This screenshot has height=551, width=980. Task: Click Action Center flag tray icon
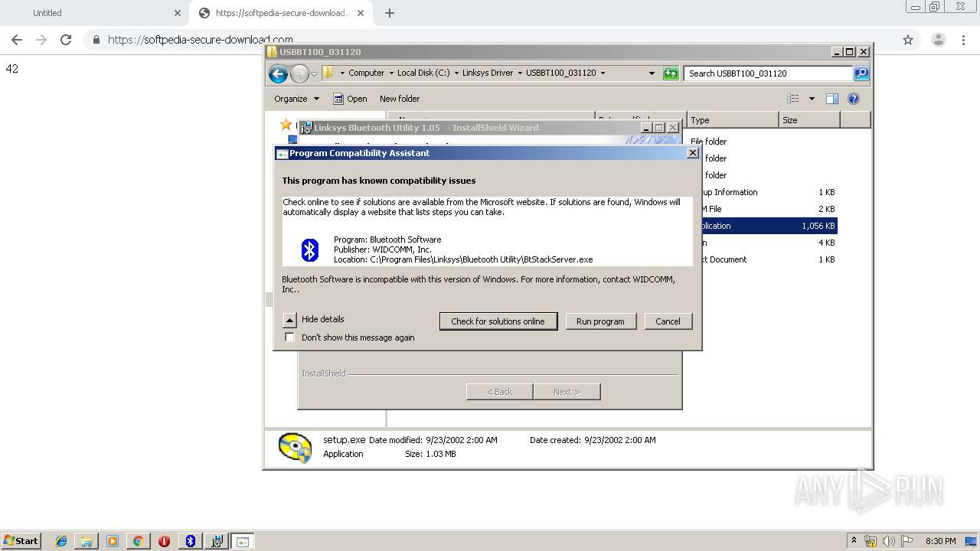coord(907,541)
